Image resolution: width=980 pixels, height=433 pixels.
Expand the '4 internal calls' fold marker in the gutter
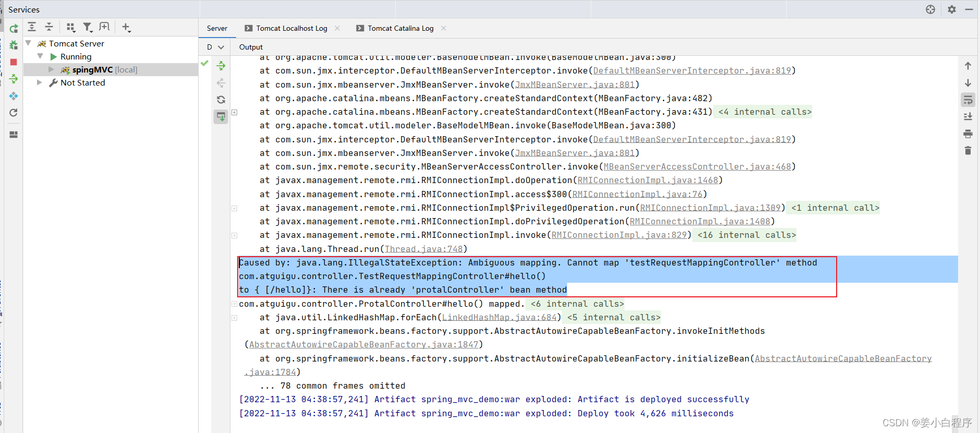[x=235, y=112]
